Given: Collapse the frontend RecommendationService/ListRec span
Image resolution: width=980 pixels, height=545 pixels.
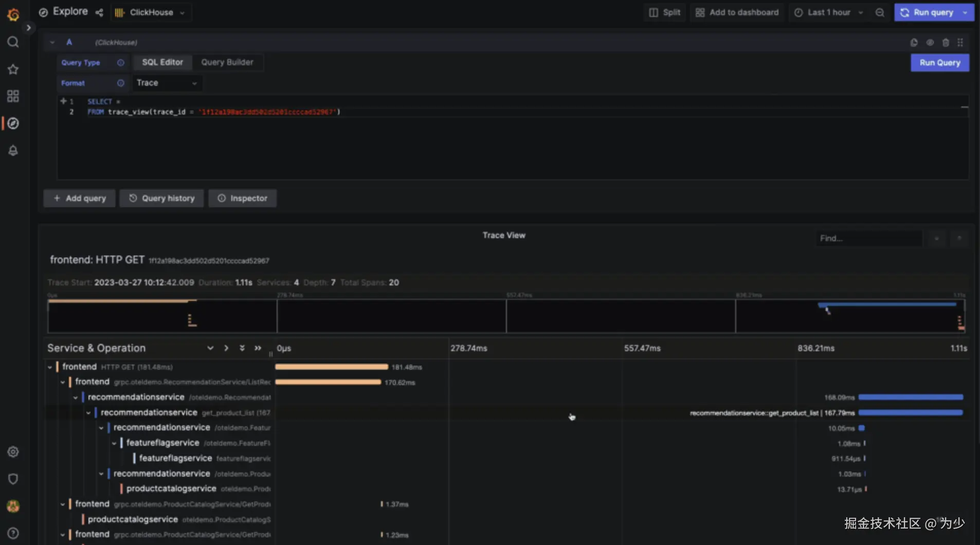Looking at the screenshot, I should click(x=63, y=382).
